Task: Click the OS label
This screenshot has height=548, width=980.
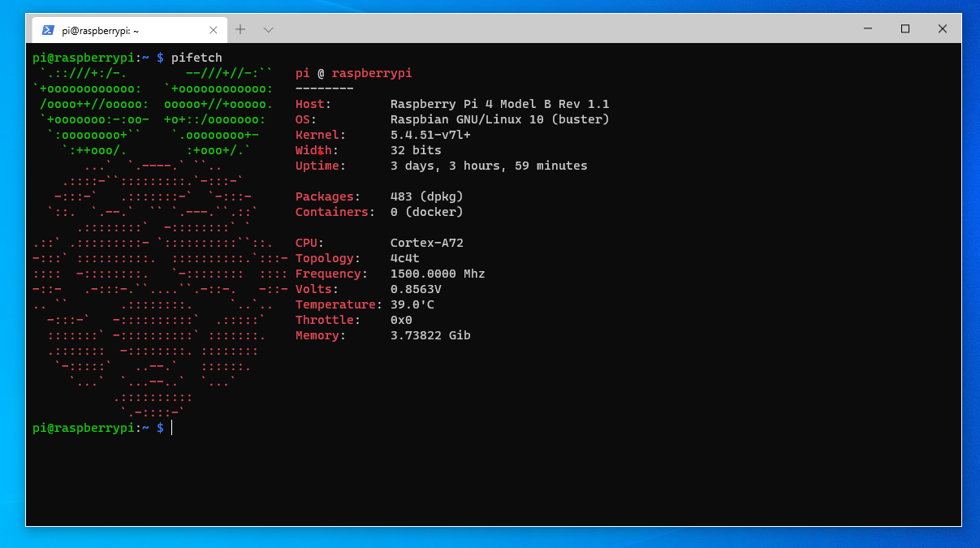Action: [x=305, y=119]
